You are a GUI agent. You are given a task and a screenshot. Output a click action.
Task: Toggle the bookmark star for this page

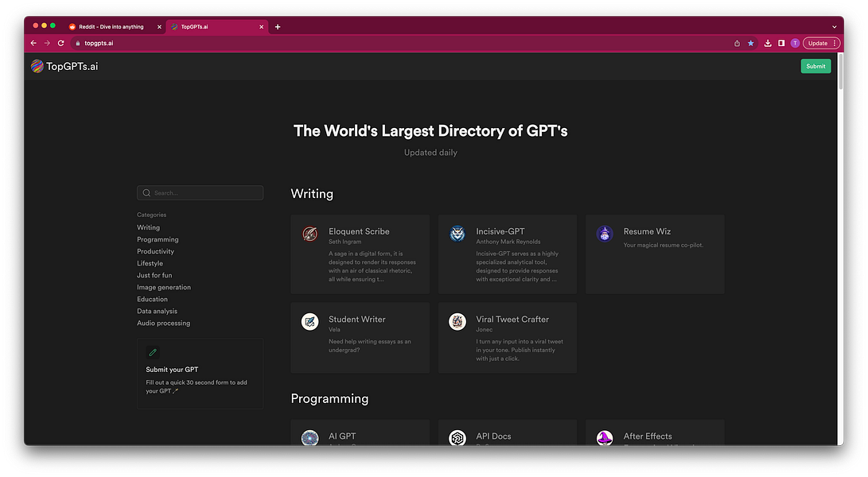(750, 43)
